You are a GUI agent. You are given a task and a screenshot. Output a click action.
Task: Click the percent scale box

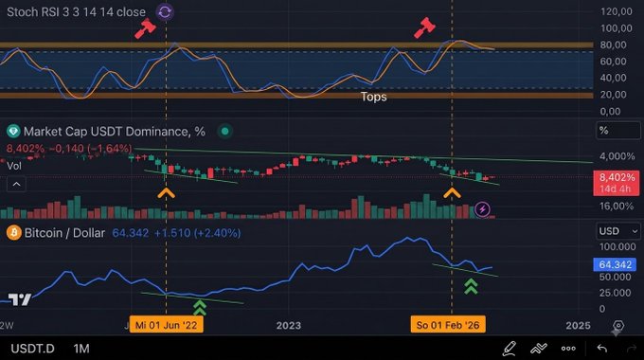tap(618, 131)
